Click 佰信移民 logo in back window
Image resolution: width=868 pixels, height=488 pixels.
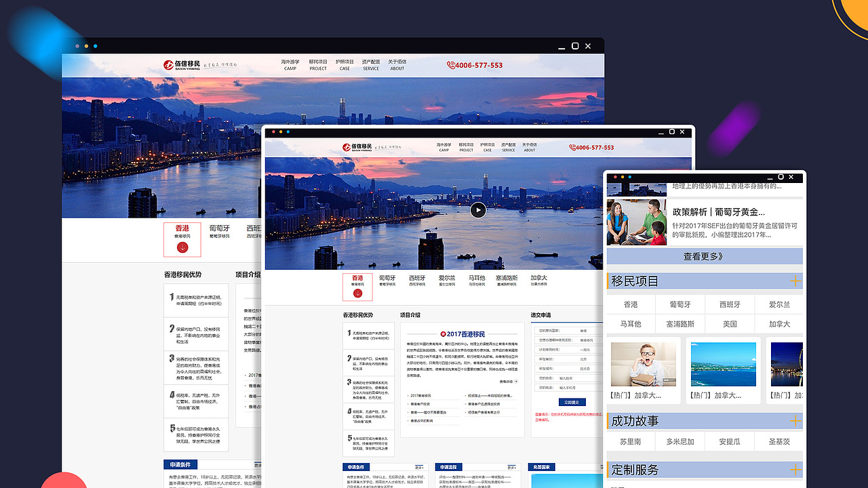click(x=183, y=65)
